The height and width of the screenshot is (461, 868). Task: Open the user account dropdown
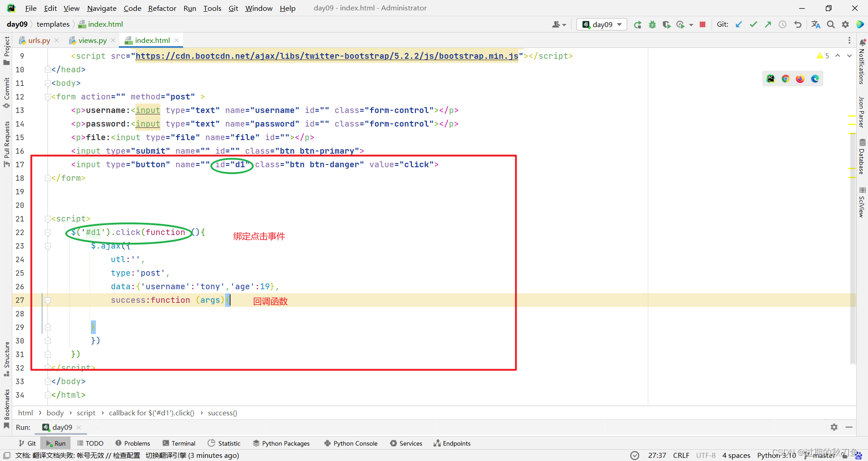pos(559,24)
